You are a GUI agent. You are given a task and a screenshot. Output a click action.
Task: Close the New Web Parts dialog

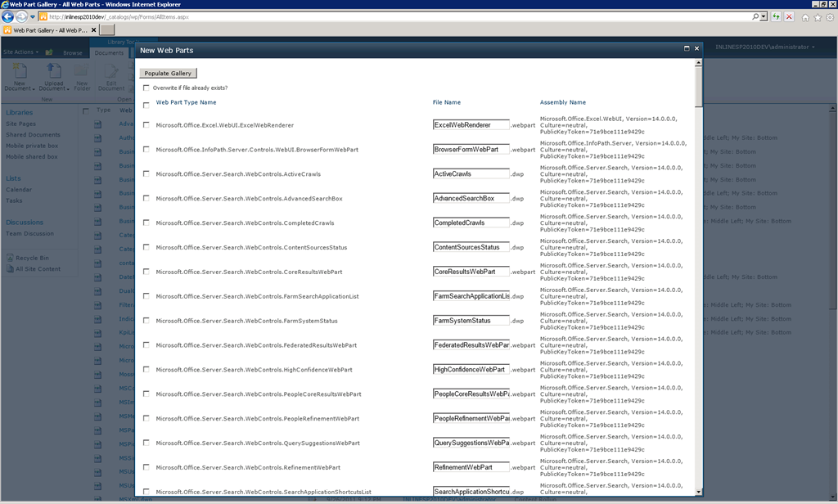(696, 48)
